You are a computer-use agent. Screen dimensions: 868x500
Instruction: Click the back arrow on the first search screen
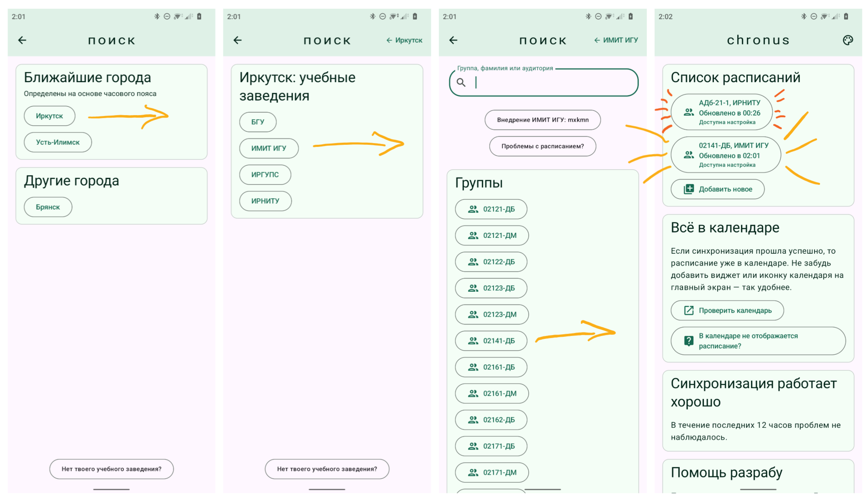[x=22, y=40]
